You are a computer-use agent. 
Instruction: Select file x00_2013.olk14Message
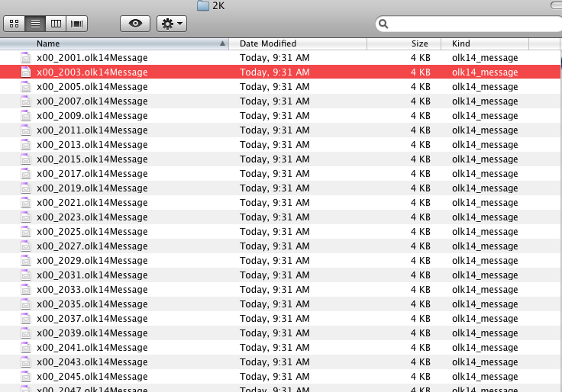point(279,145)
